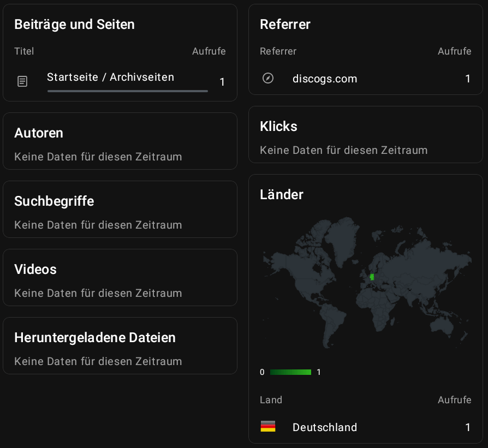488x448 pixels.
Task: Open the discogs.com referrer link
Action: point(325,79)
